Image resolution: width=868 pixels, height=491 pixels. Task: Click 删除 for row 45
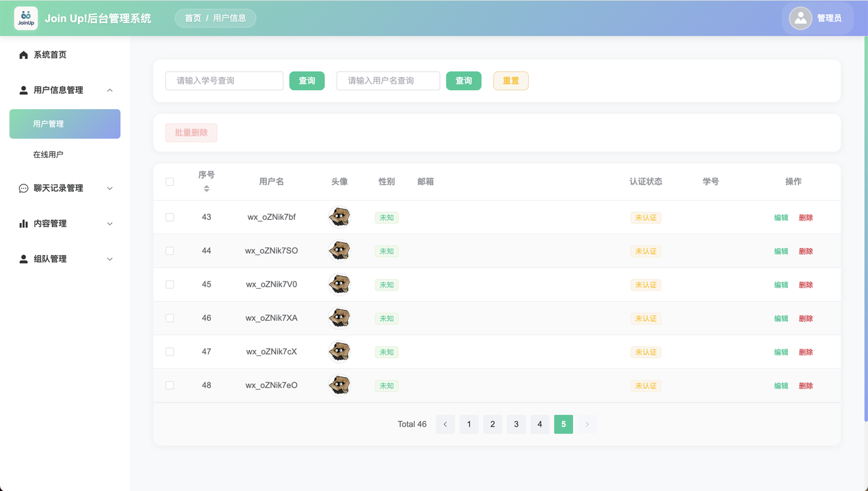[x=806, y=285]
